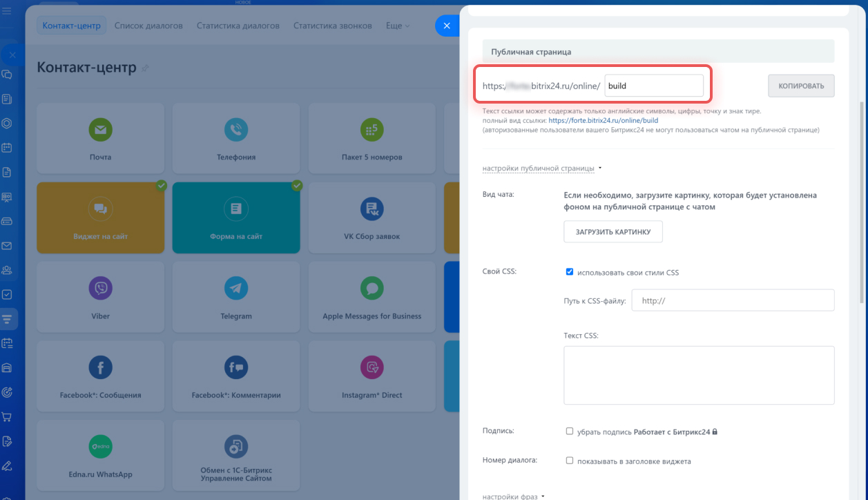Open the Обмен с 1С-Битрикс icon
Screen dimensions: 868x500
(236, 447)
